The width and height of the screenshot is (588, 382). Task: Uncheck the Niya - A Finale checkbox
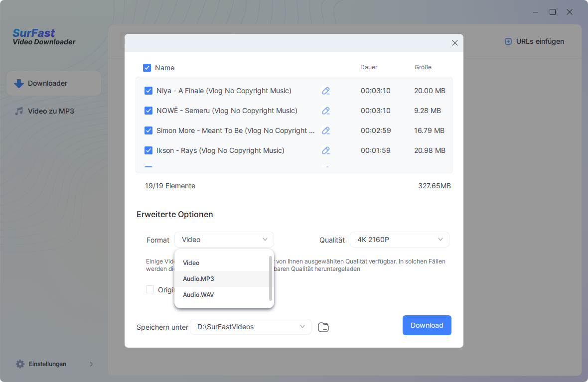[x=148, y=91]
